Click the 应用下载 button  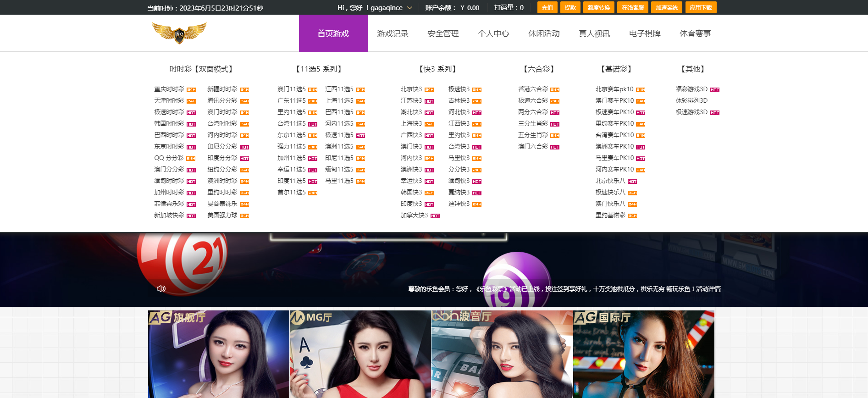(701, 8)
